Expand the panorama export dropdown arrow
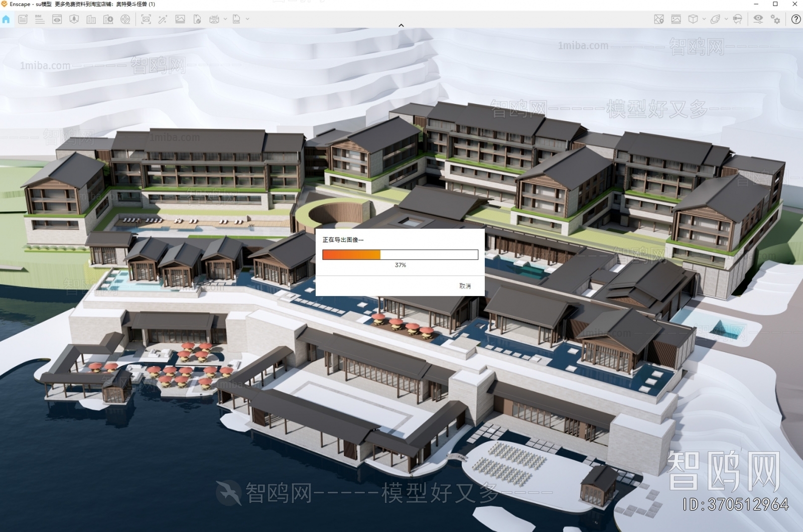 [225, 20]
